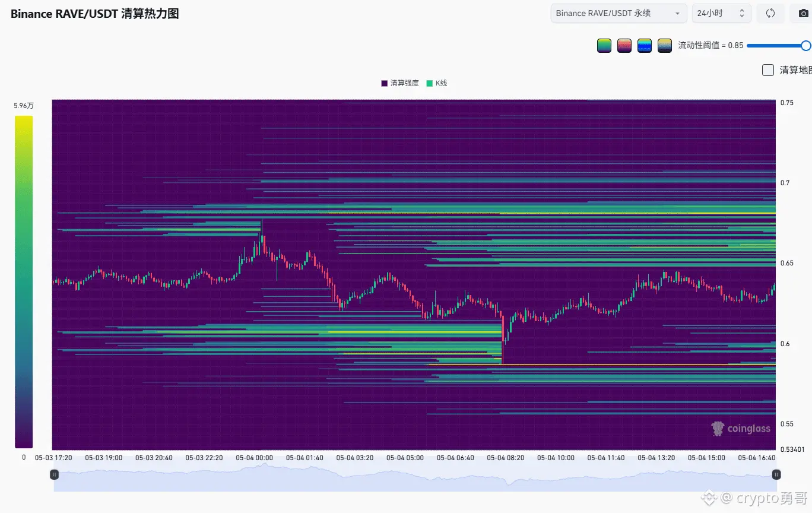The image size is (812, 513).
Task: Click the 0.53401 price axis label
Action: tap(792, 449)
